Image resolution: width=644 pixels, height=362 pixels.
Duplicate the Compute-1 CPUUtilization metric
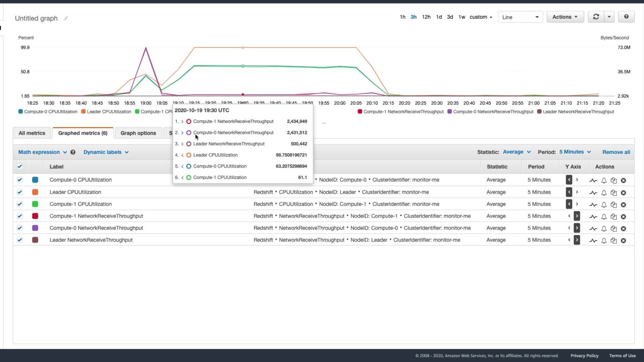(x=613, y=204)
